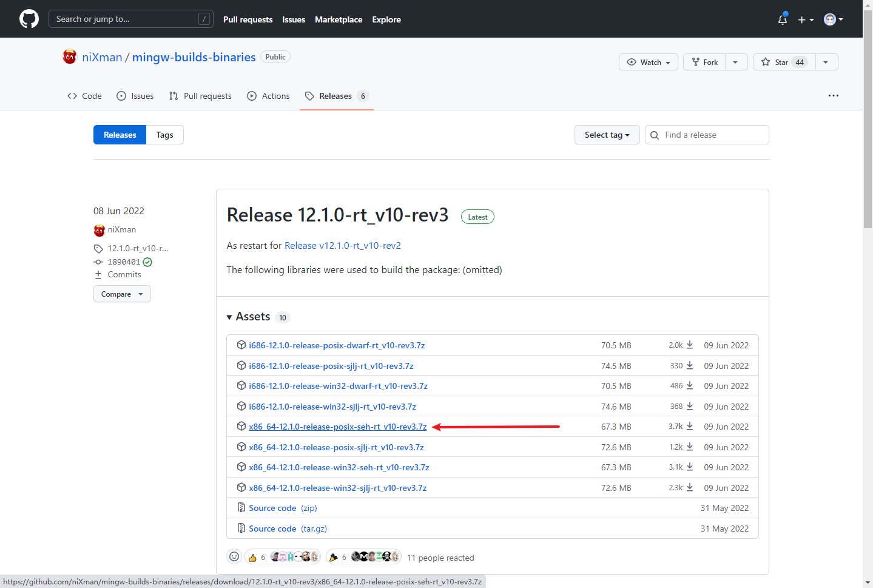
Task: Open the Select tag dropdown
Action: pos(607,135)
